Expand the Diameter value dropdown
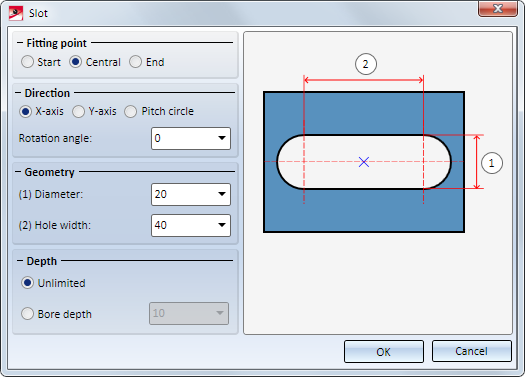 coord(222,194)
